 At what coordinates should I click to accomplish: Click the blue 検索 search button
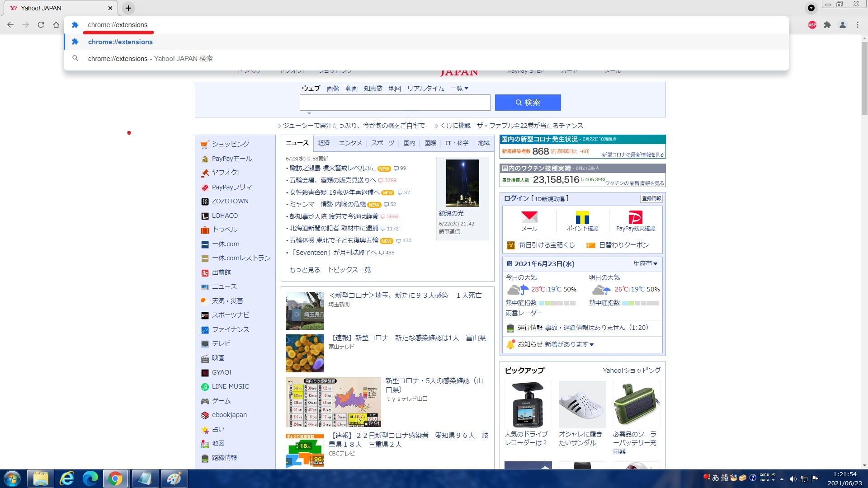pos(528,103)
